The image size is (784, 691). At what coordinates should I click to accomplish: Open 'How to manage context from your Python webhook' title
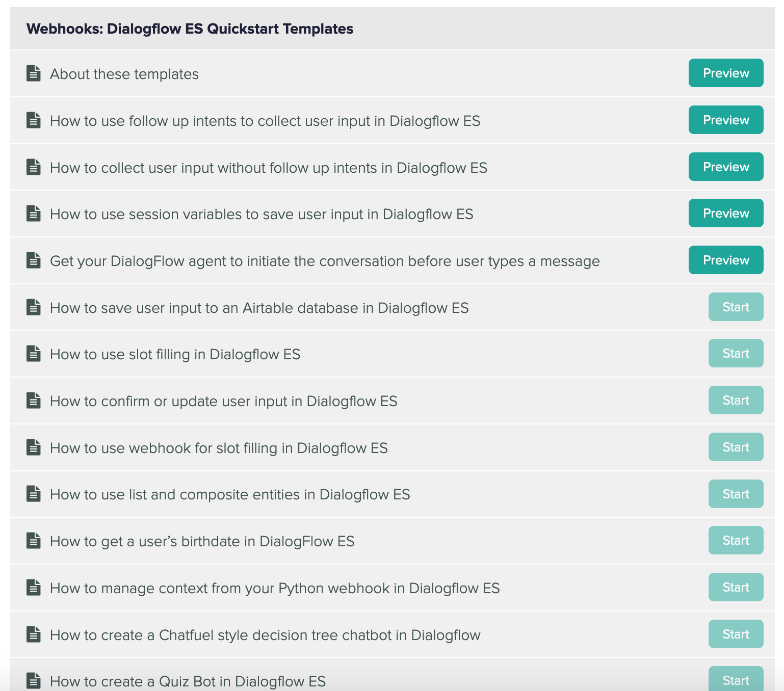(275, 589)
